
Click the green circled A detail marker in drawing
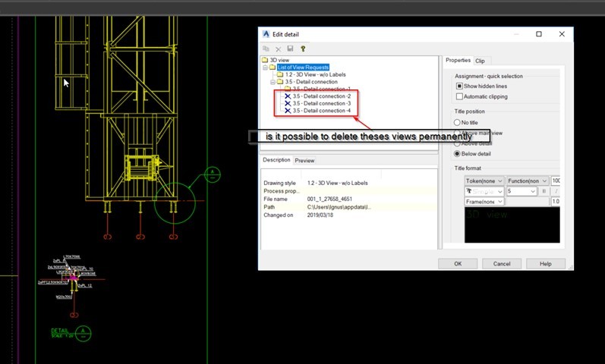point(213,174)
